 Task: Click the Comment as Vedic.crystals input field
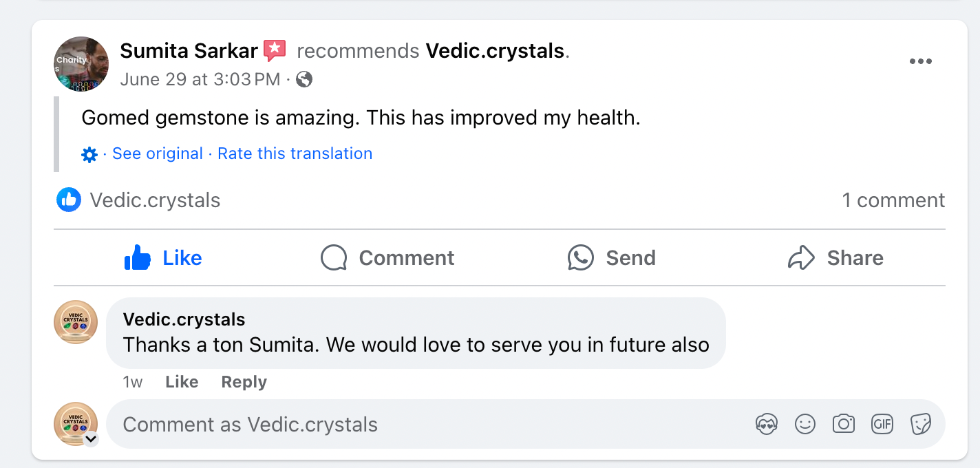tap(413, 424)
